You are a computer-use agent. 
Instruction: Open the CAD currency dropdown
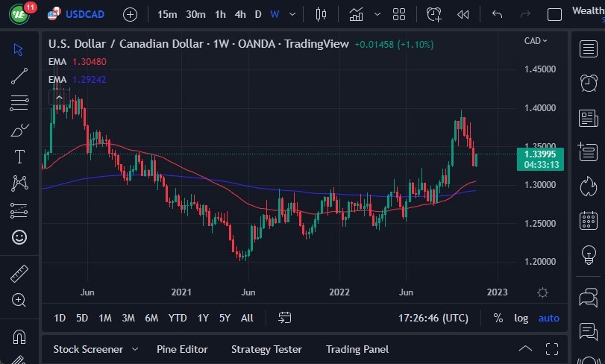pos(536,41)
